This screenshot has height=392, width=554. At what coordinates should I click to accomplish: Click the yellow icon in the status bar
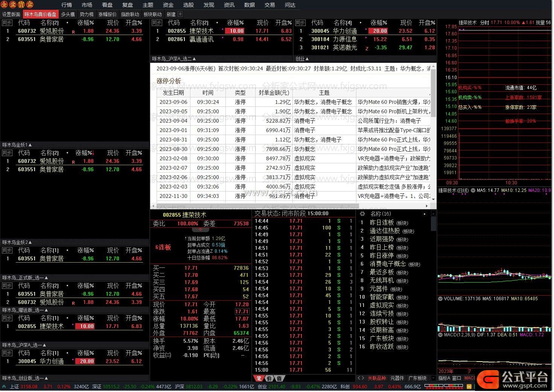point(469,386)
